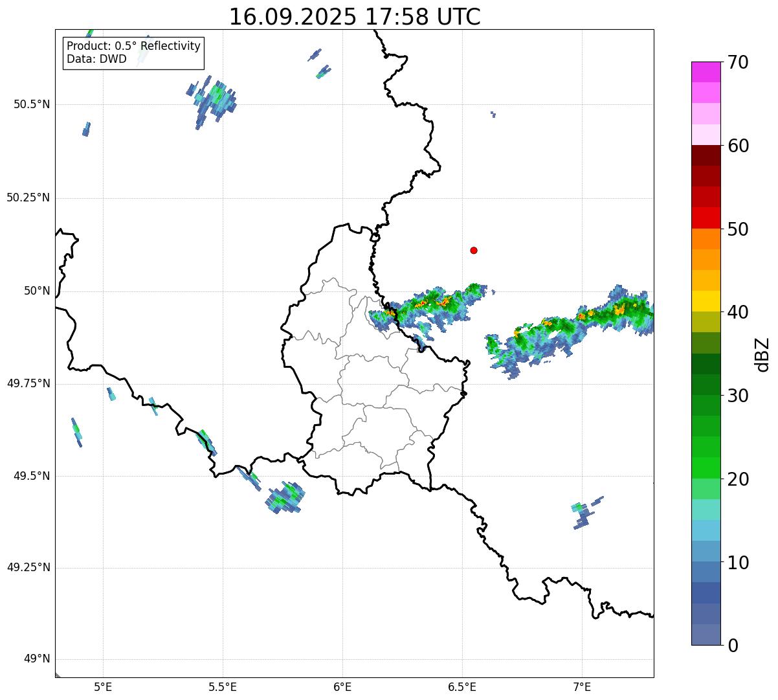The image size is (778, 700).
Task: Click the longitude label '6°E'
Action: [342, 686]
